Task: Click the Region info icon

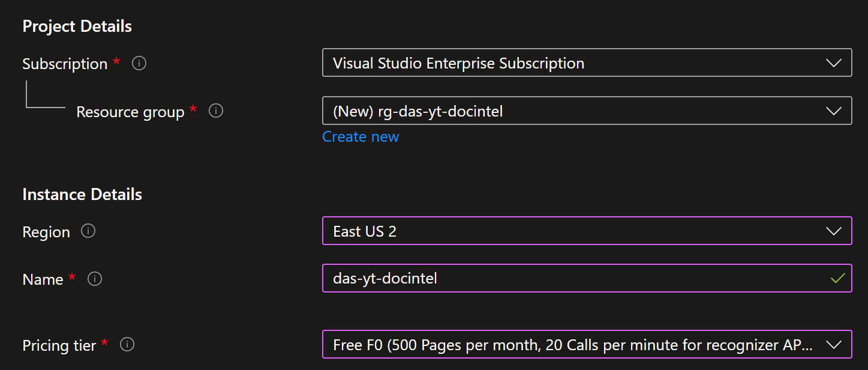Action: pyautogui.click(x=88, y=231)
